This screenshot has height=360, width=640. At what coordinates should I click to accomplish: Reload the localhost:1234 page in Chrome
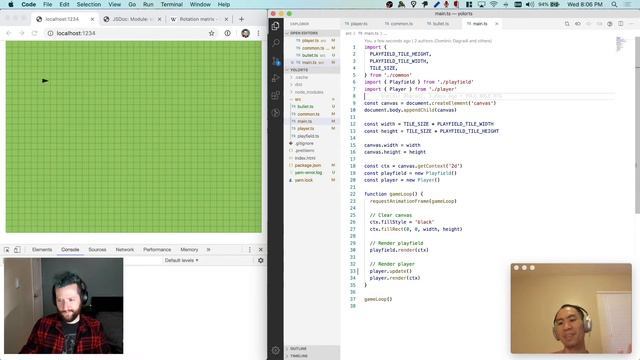click(x=34, y=33)
